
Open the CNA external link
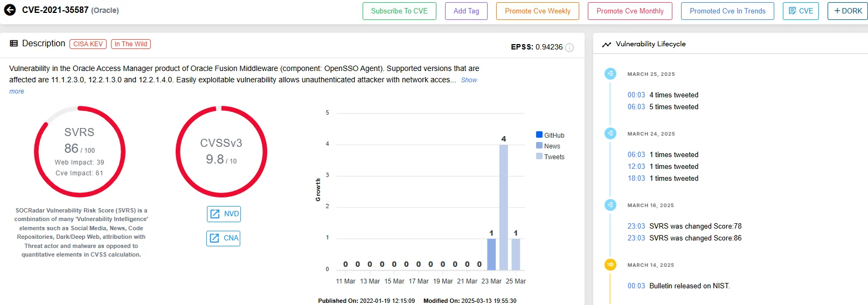tap(224, 238)
